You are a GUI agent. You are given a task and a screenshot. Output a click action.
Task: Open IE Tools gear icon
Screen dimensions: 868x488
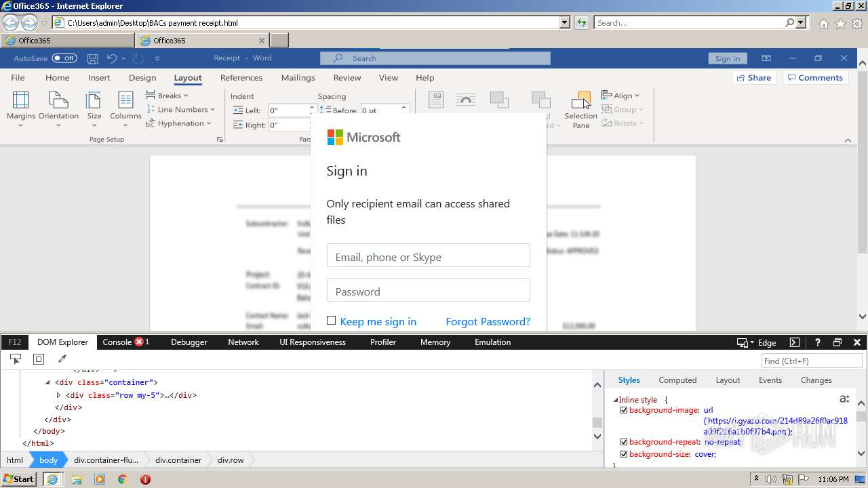(858, 24)
